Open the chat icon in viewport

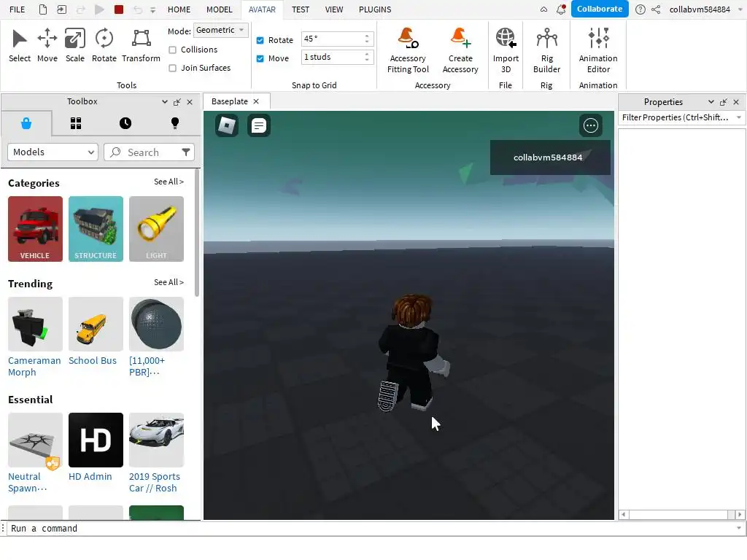(x=259, y=125)
